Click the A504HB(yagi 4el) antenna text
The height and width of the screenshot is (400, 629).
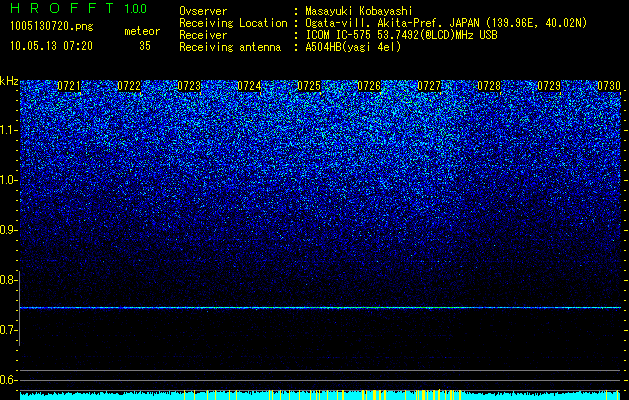(353, 47)
